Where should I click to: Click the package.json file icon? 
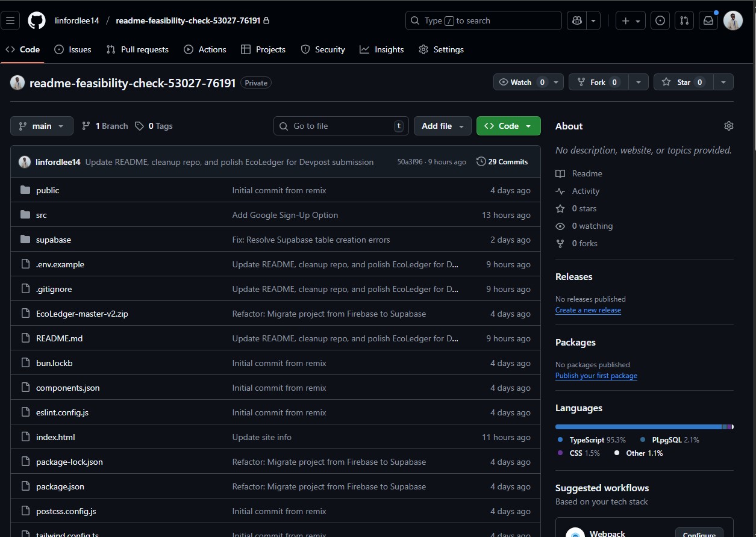(25, 486)
